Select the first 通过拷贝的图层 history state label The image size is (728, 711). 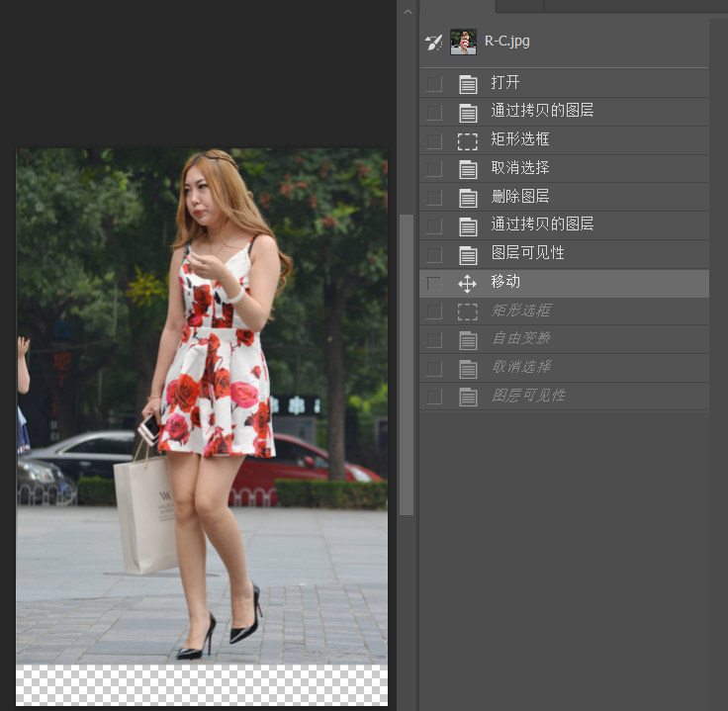tap(542, 112)
